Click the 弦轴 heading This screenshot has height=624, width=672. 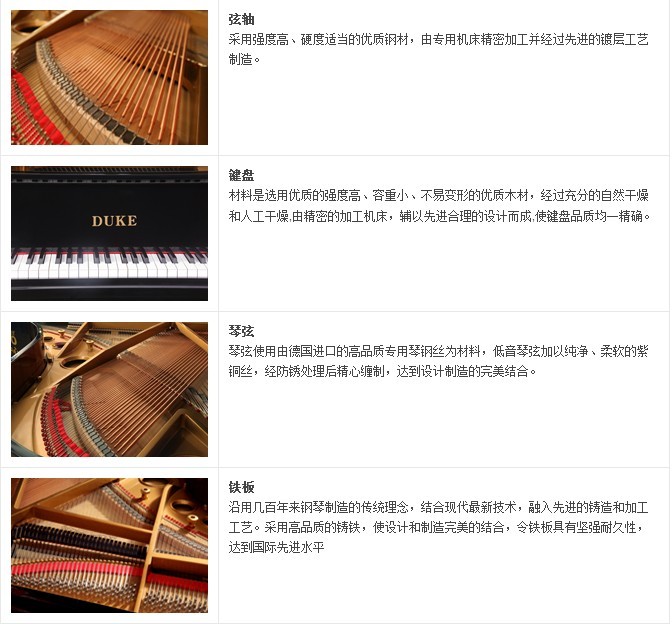pyautogui.click(x=241, y=20)
